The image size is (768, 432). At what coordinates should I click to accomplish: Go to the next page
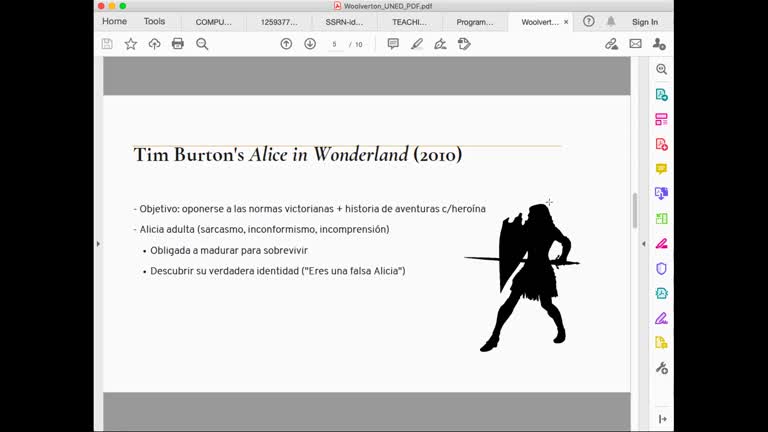coord(310,44)
